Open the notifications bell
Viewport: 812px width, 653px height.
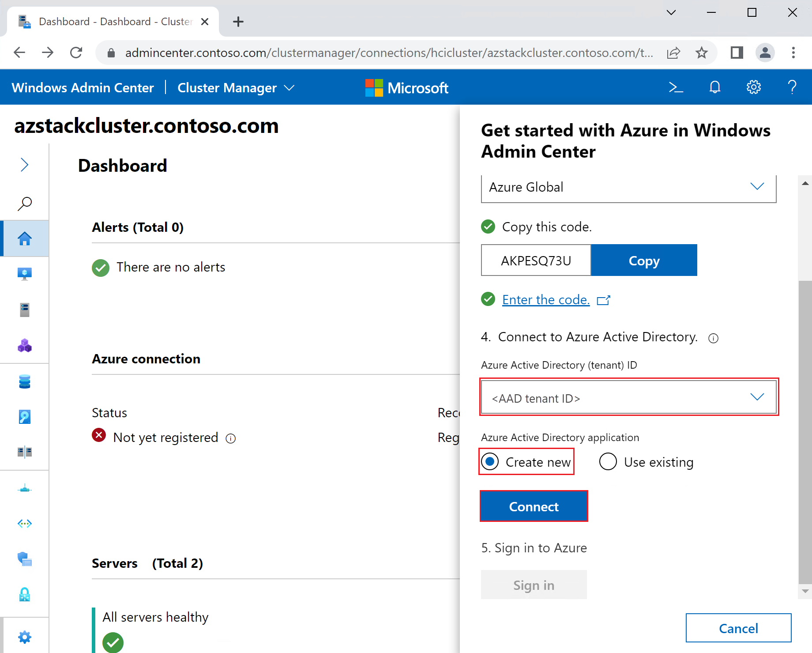(715, 87)
